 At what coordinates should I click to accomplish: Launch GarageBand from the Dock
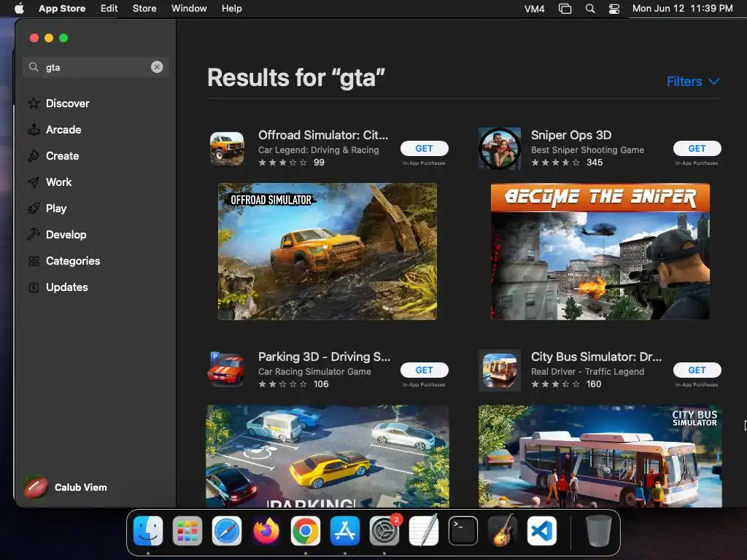pos(503,531)
